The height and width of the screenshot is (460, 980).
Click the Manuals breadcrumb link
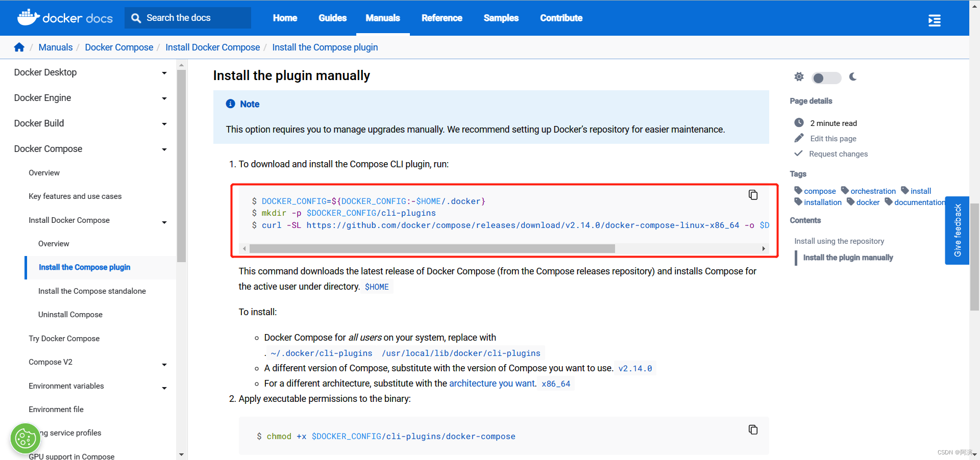tap(56, 47)
